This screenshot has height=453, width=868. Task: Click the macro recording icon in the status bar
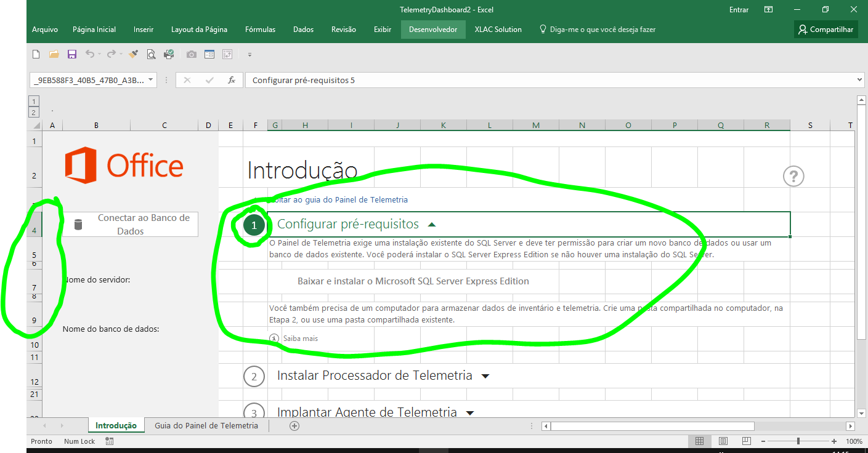click(109, 441)
